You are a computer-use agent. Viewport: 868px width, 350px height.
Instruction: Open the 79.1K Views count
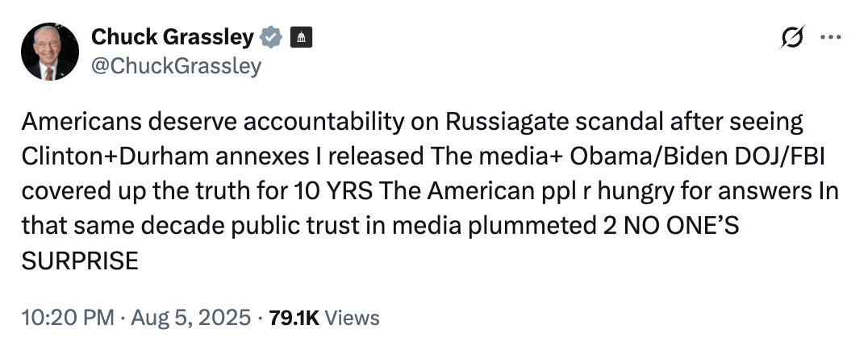[323, 318]
